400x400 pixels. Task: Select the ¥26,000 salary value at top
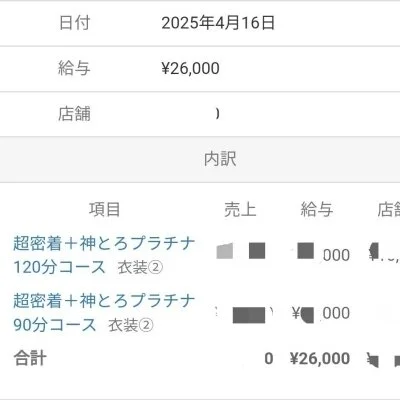(x=190, y=68)
